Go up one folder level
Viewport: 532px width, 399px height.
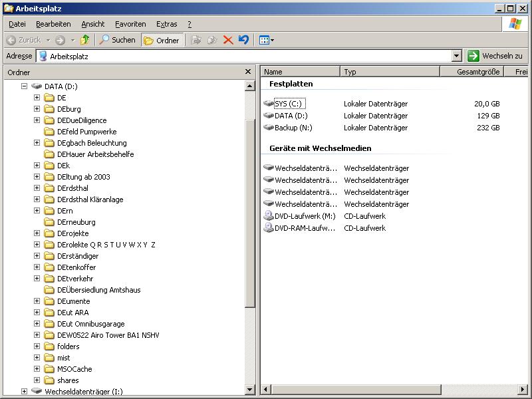pos(85,40)
